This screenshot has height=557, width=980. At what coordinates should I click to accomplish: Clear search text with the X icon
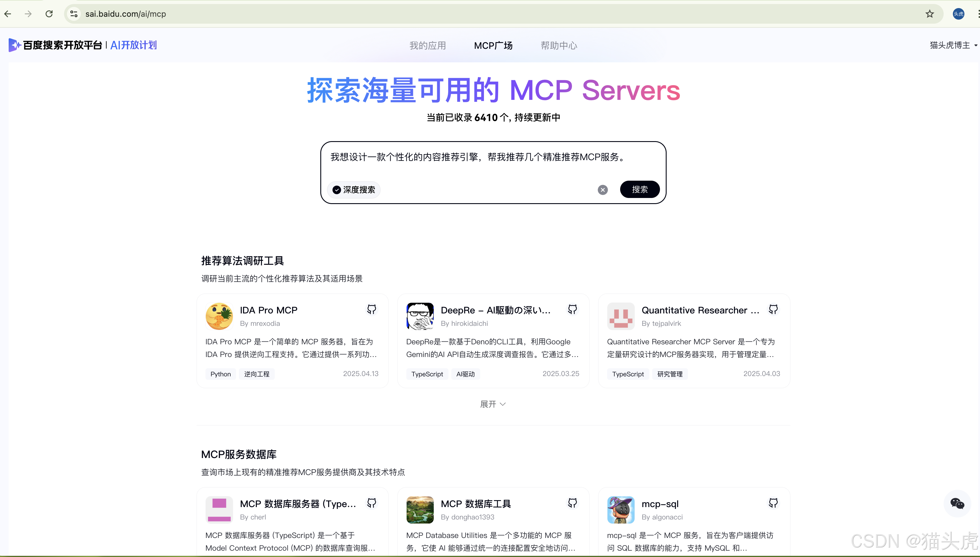coord(603,190)
